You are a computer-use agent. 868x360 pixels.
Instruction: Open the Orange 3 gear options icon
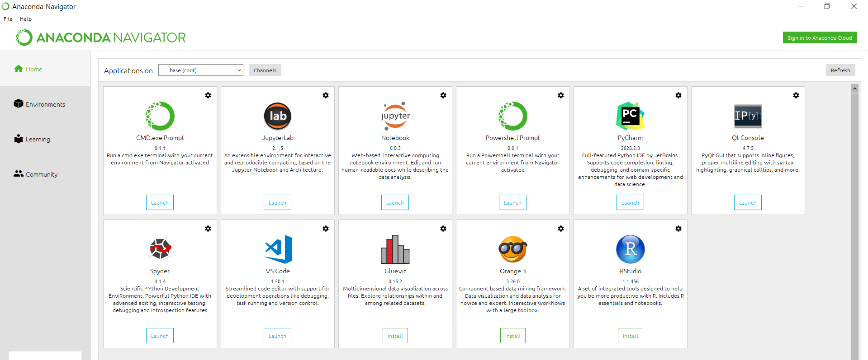click(x=561, y=229)
